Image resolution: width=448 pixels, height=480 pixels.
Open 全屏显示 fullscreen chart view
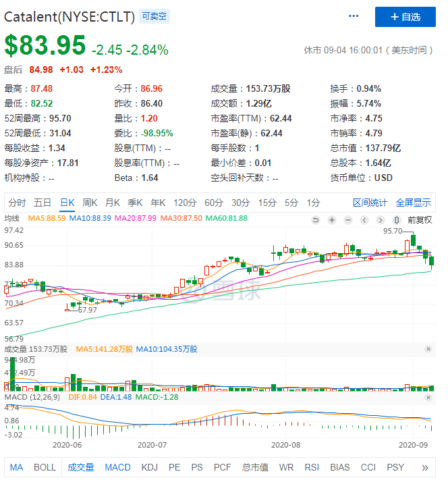413,203
